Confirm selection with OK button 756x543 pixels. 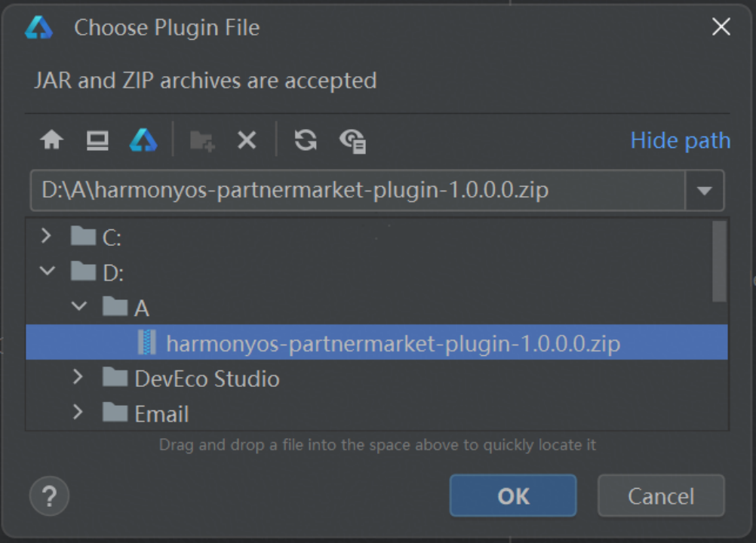[x=513, y=495]
